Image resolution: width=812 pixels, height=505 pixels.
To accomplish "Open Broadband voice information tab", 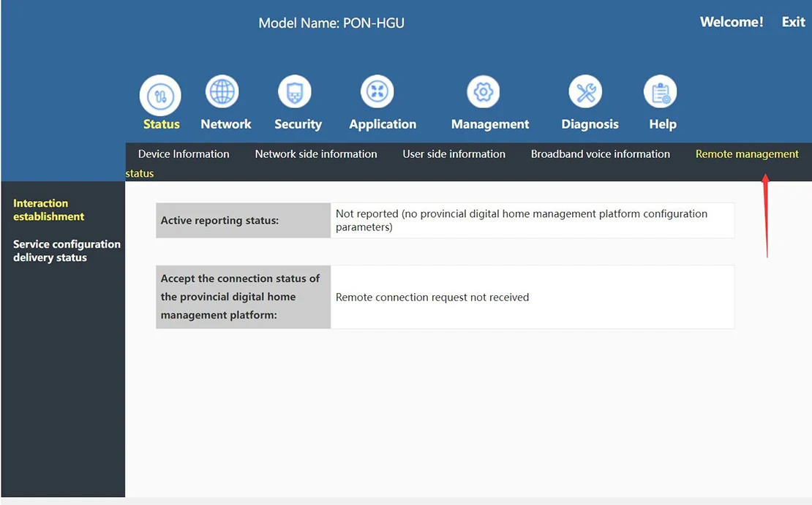I will point(600,154).
